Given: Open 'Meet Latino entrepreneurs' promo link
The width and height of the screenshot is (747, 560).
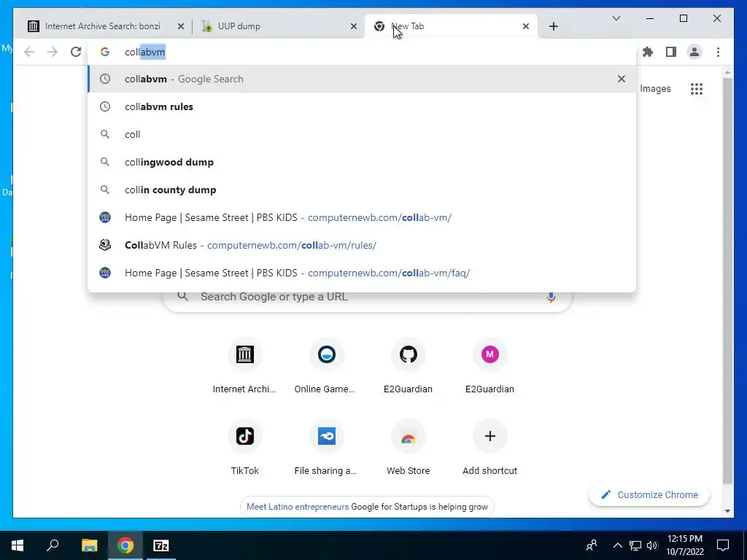Looking at the screenshot, I should tap(298, 507).
